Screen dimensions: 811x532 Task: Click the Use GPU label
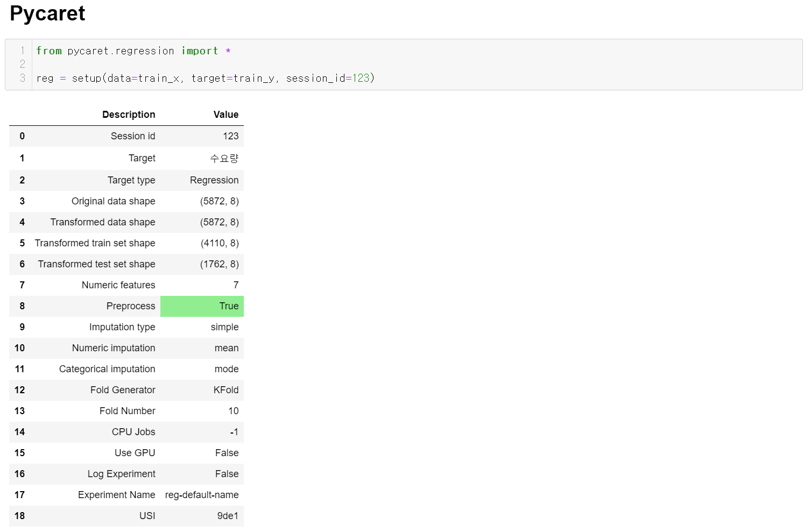point(135,453)
